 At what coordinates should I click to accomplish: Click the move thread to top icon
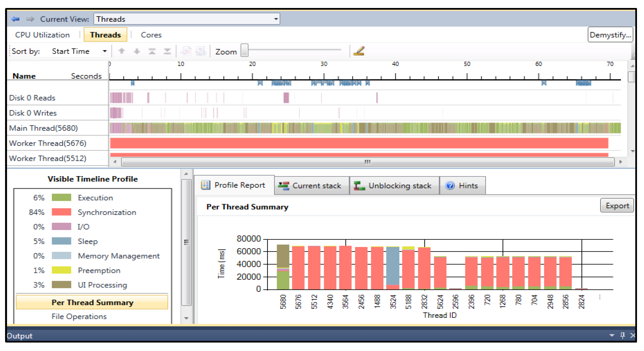[x=152, y=51]
